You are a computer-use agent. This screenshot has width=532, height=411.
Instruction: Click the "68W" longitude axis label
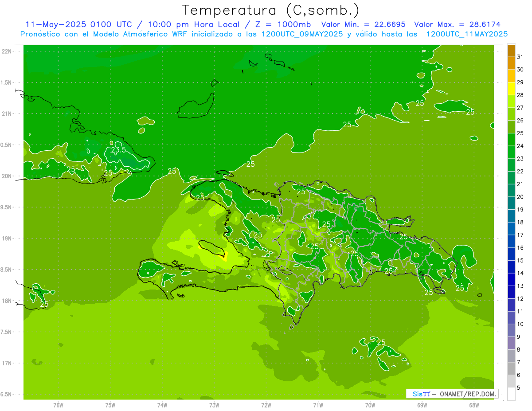click(474, 405)
